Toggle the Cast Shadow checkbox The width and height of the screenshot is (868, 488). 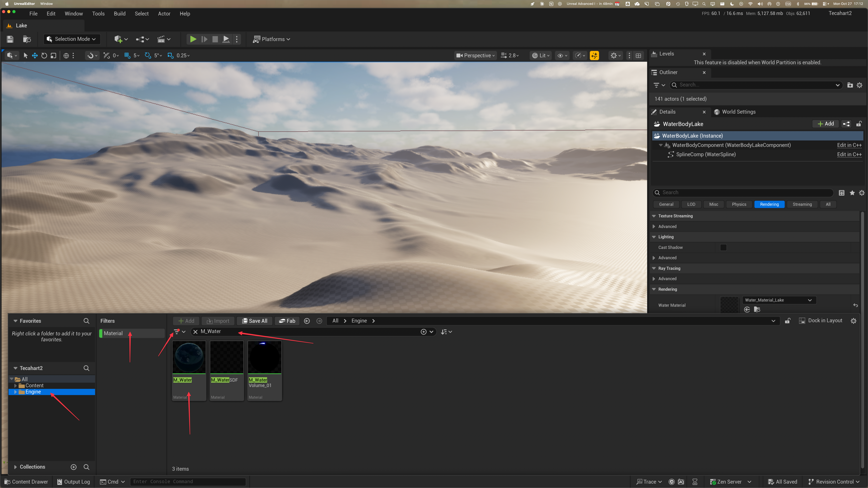723,247
